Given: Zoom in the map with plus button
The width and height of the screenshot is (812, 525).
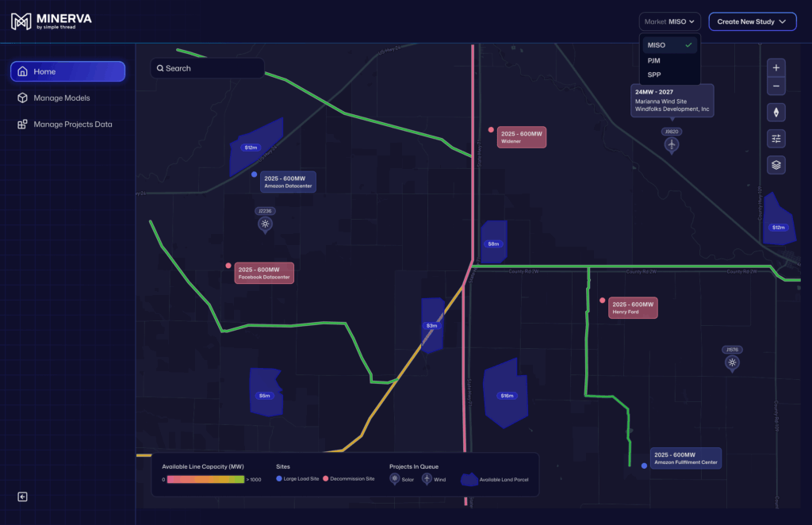Looking at the screenshot, I should [776, 68].
